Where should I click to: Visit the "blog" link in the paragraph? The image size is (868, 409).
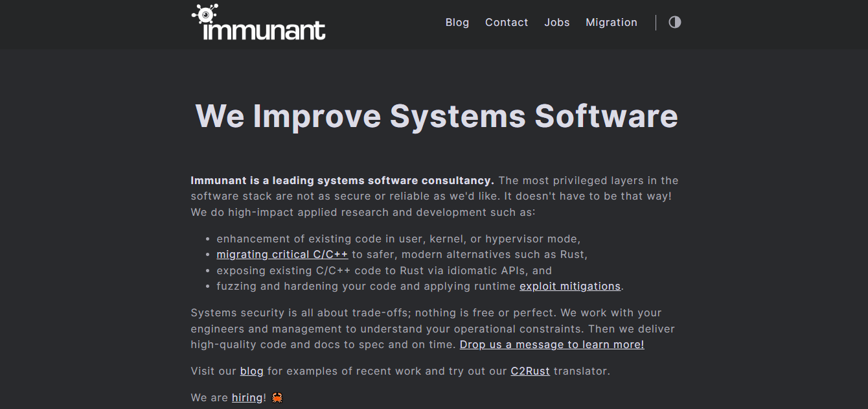(252, 371)
